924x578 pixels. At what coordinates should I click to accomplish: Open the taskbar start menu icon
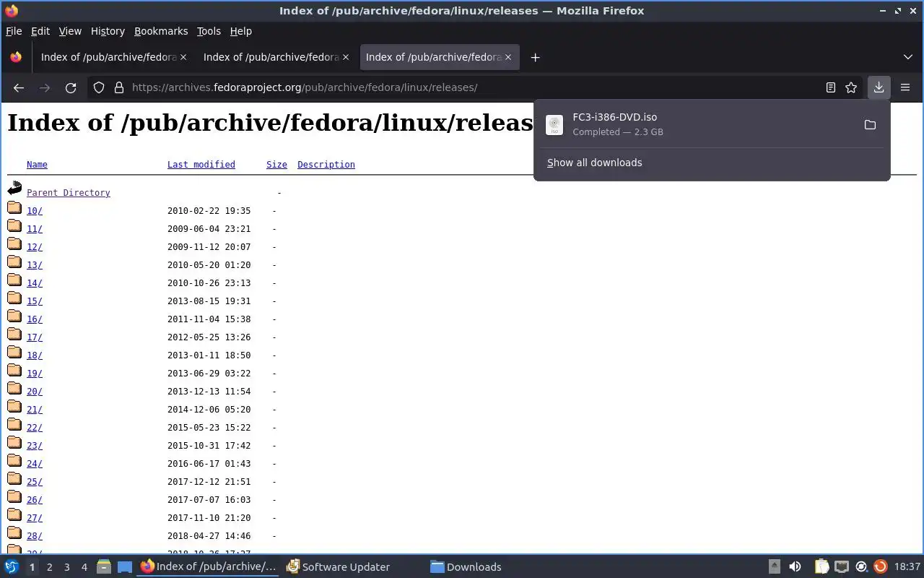(x=12, y=567)
